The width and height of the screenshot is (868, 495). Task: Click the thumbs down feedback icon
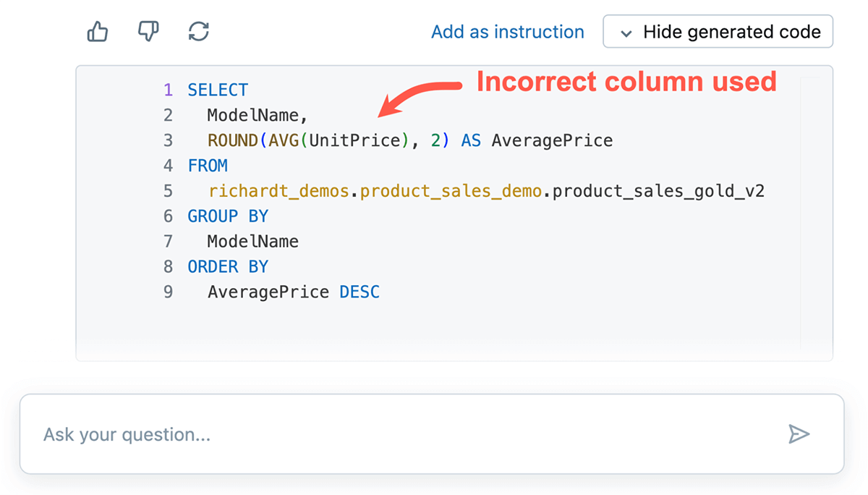148,31
